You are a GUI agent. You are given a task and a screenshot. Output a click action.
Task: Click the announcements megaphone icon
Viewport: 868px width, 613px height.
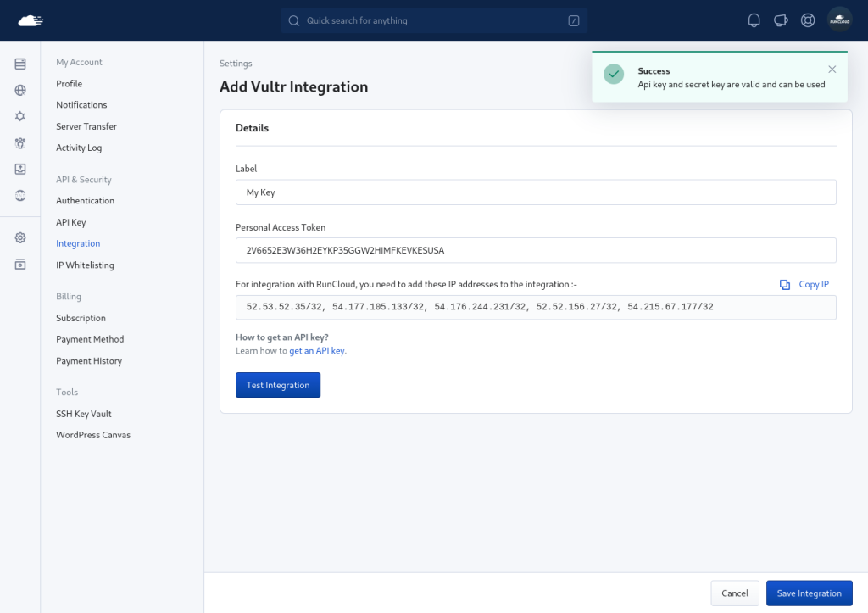[781, 20]
